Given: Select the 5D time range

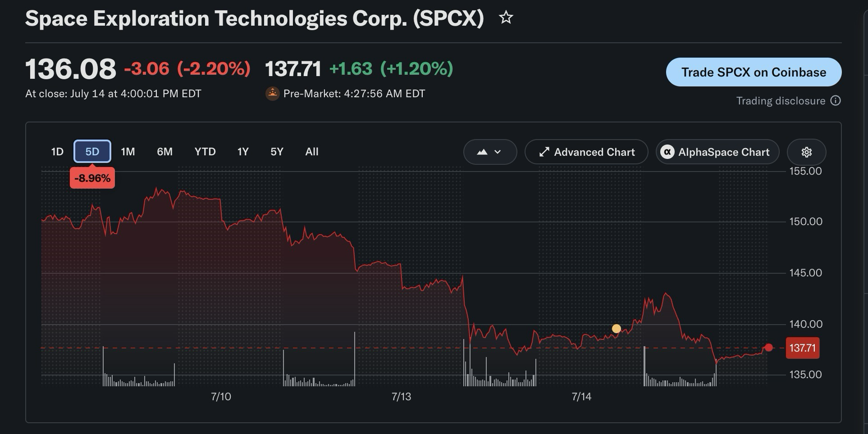Looking at the screenshot, I should [x=92, y=152].
